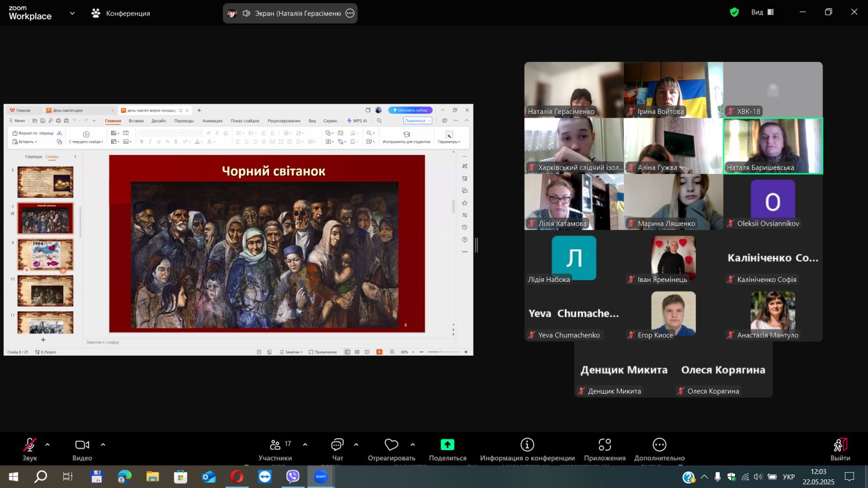Click the Примечание comment button in status bar

point(323,352)
